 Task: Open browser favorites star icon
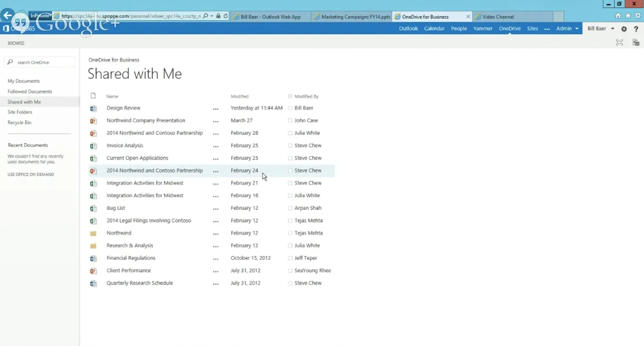pyautogui.click(x=628, y=16)
